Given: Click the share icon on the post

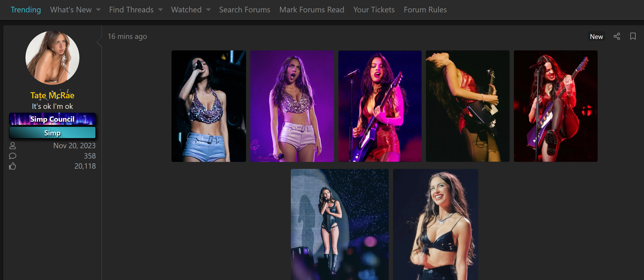Looking at the screenshot, I should click(617, 36).
